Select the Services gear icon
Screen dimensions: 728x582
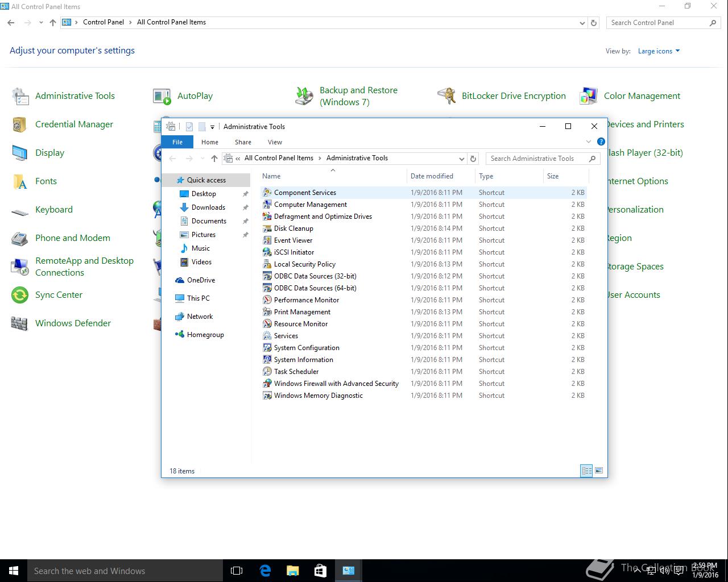click(x=267, y=336)
